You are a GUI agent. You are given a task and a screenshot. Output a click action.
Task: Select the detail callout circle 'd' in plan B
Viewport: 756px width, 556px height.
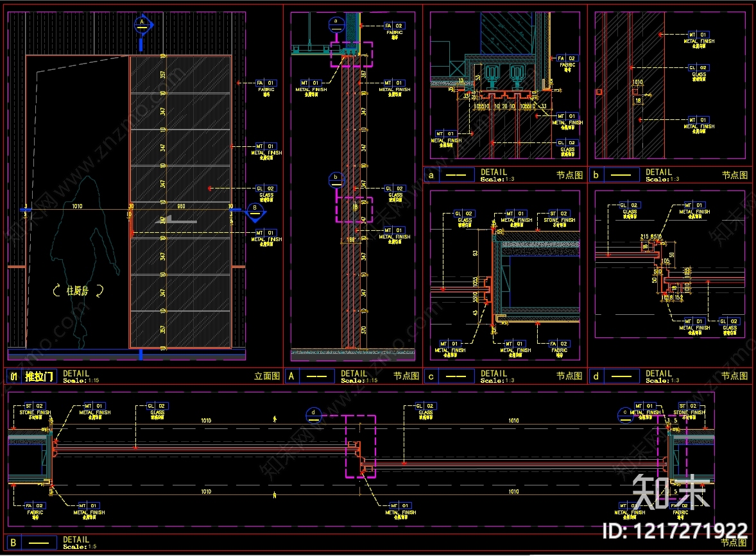point(313,415)
